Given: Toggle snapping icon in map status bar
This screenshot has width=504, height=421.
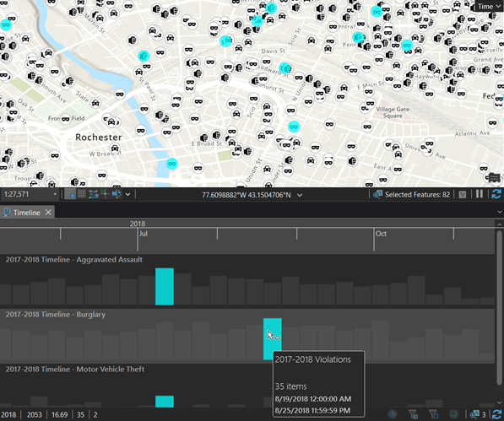Looking at the screenshot, I should pos(70,194).
